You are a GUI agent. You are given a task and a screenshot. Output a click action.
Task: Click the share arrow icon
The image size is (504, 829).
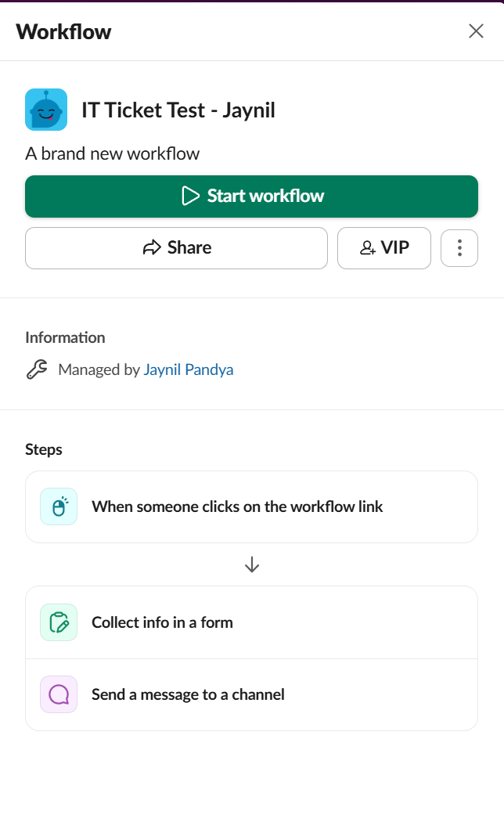coord(151,248)
